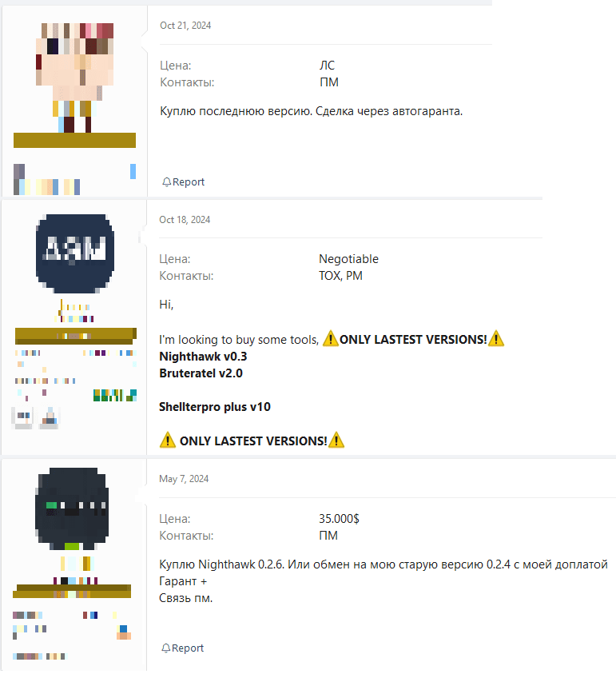Viewport: 616px width, 678px height.
Task: Click the Oct 21, 2024 post date
Action: 185,26
